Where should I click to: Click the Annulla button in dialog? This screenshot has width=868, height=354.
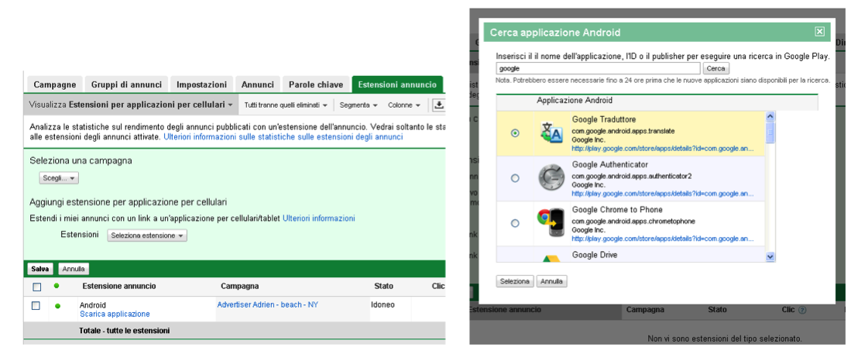click(552, 281)
